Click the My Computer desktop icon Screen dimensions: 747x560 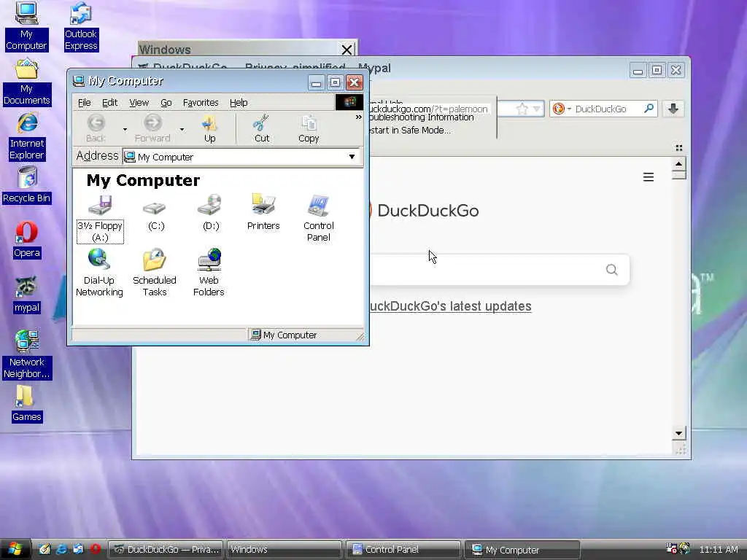27,27
